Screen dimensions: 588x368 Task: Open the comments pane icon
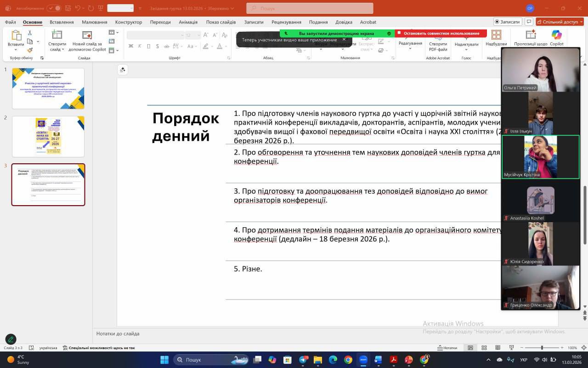click(x=529, y=22)
